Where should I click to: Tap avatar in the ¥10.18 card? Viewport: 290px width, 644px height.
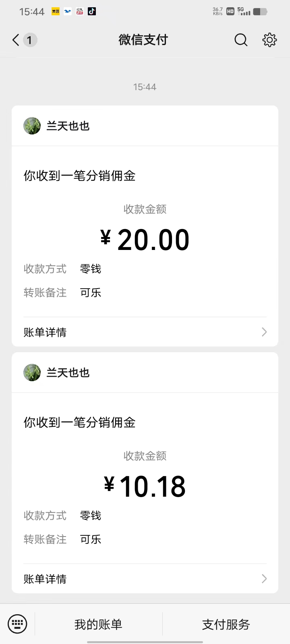(32, 372)
